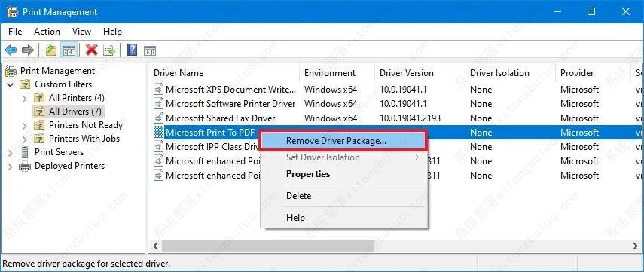
Task: Expand the Print Servers tree node
Action: point(11,152)
